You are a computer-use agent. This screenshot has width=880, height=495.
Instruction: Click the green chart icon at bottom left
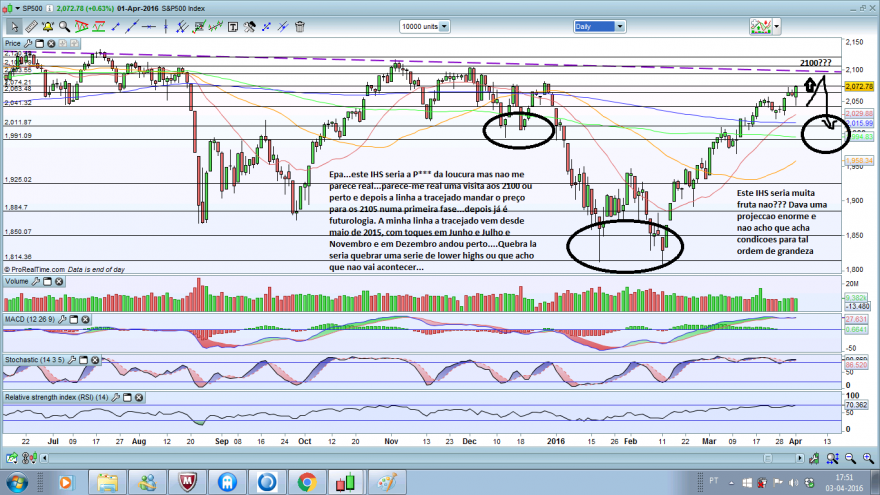pos(11,459)
